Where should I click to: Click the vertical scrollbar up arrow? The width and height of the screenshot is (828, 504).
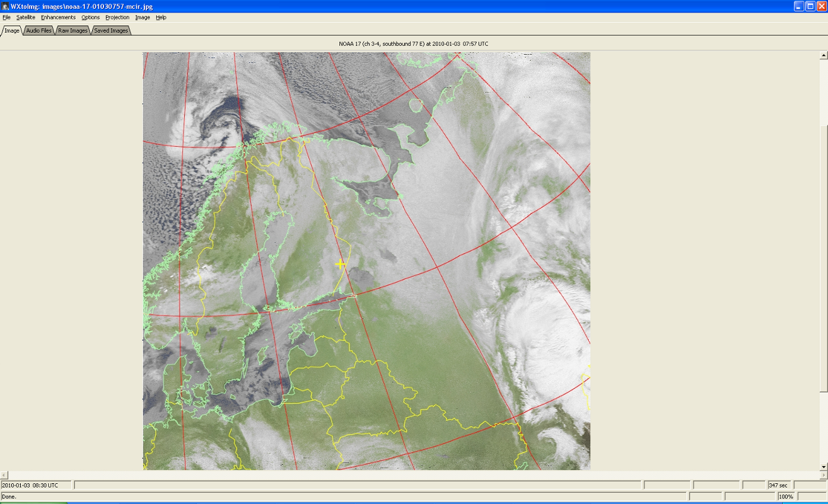click(x=823, y=56)
